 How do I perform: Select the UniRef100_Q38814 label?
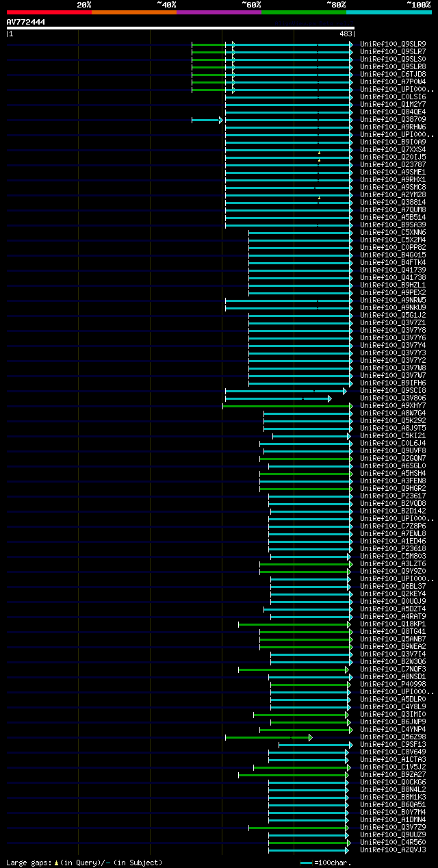(393, 203)
